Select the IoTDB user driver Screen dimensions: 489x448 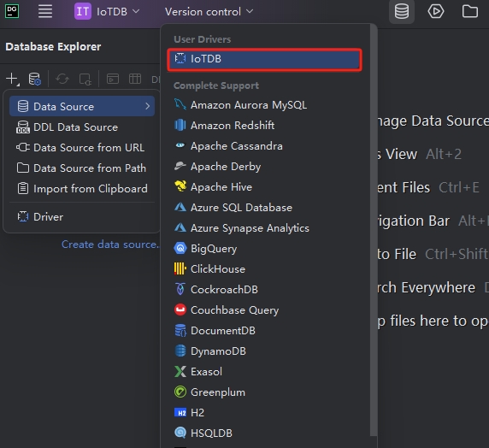264,59
